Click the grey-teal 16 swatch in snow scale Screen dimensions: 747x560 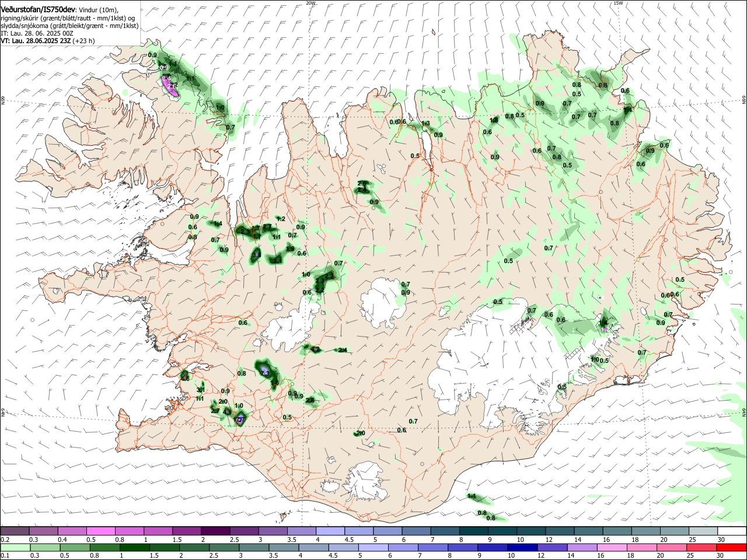617,531
